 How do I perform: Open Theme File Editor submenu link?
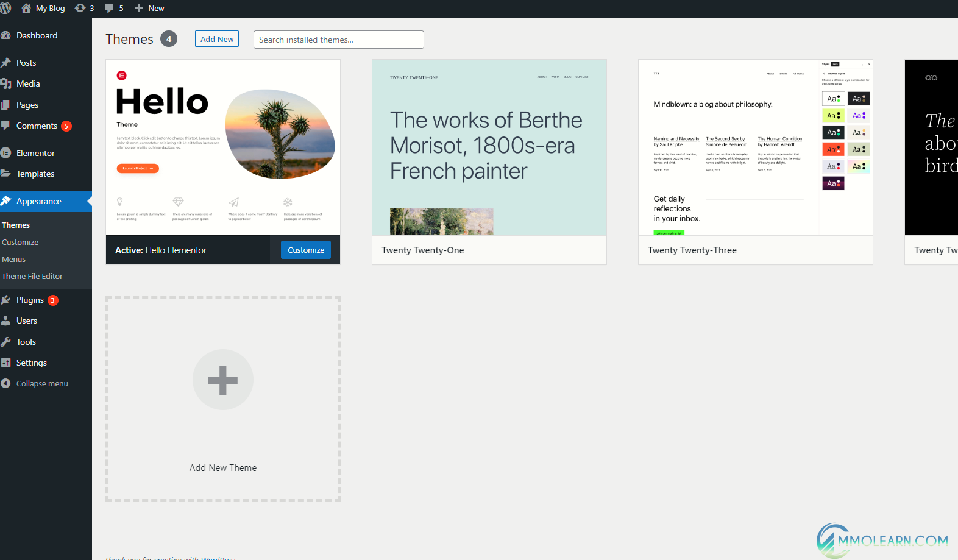[x=32, y=276]
